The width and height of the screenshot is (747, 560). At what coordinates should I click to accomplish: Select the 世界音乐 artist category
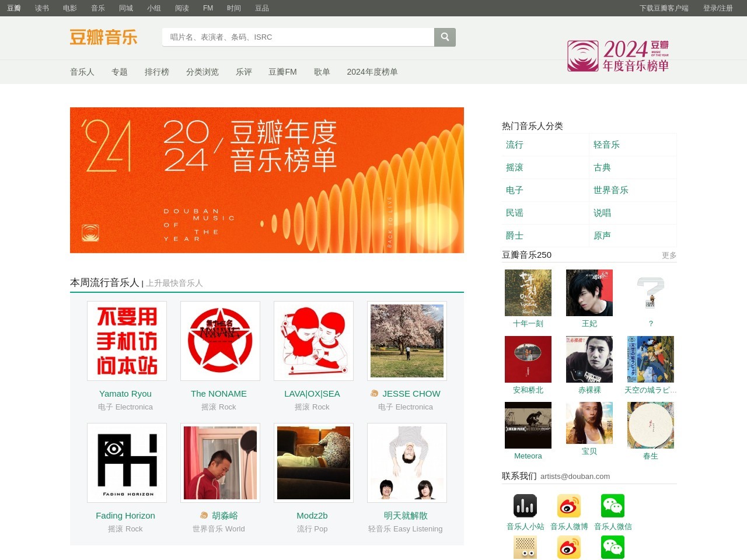coord(611,190)
